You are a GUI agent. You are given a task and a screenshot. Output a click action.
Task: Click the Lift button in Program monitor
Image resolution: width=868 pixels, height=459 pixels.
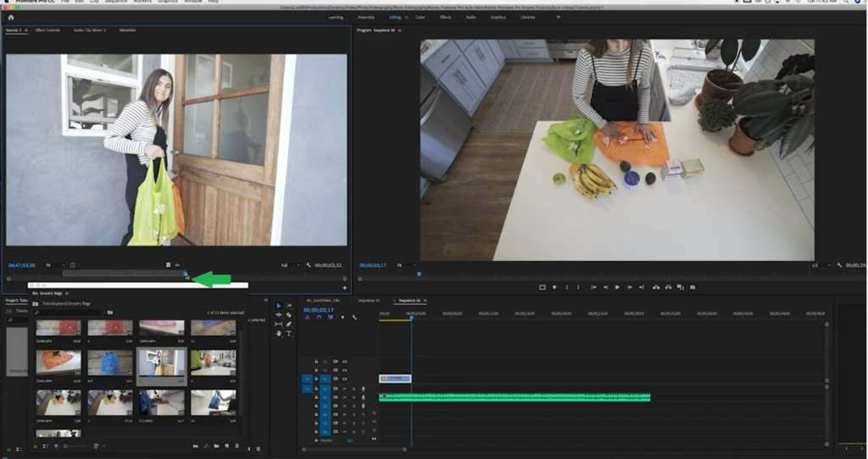point(656,288)
